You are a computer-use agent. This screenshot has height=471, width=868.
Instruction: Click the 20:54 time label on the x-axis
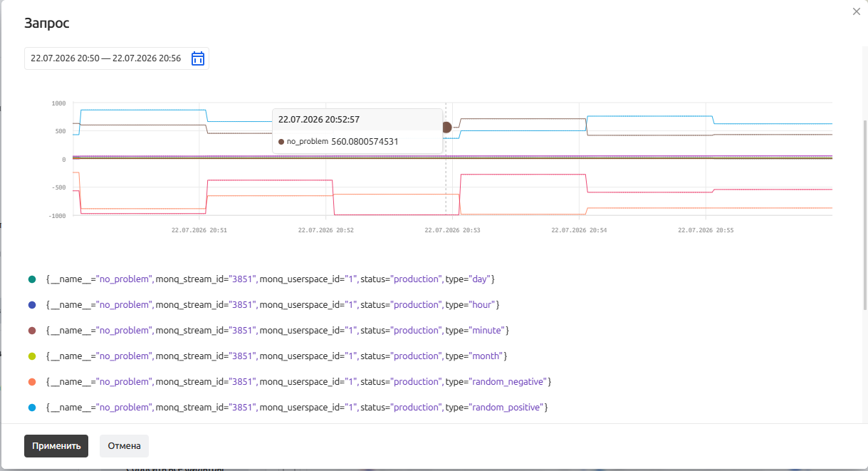579,230
